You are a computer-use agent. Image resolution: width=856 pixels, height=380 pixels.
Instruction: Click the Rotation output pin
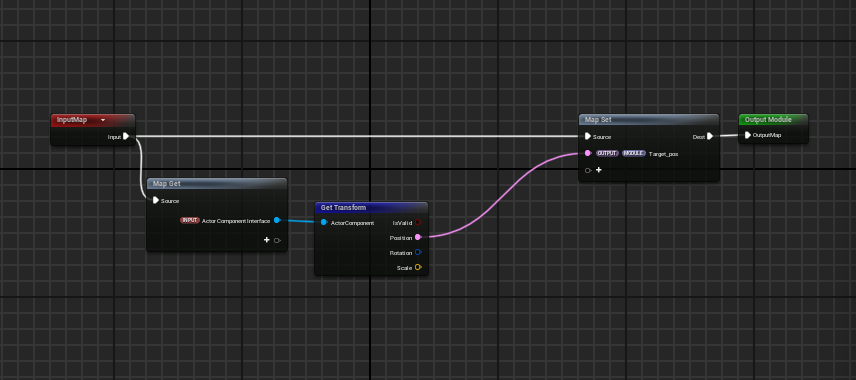coord(418,252)
